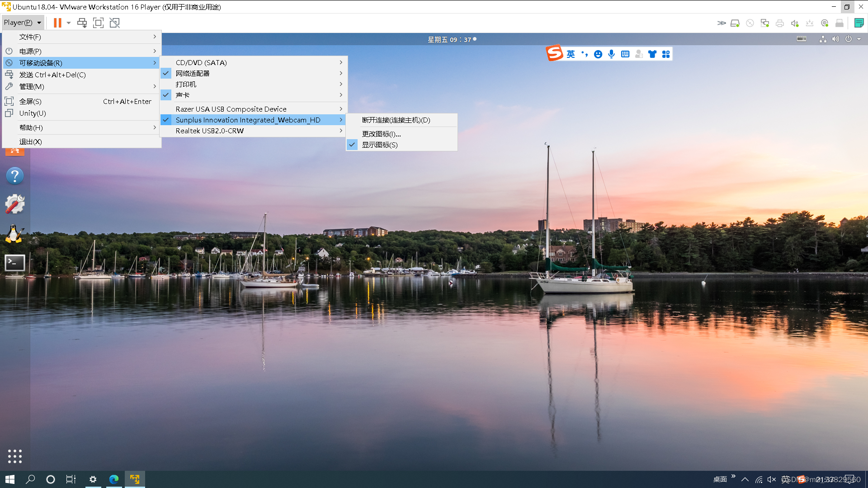The image size is (868, 488).
Task: Open the 电源(P) submenu
Action: pos(82,51)
